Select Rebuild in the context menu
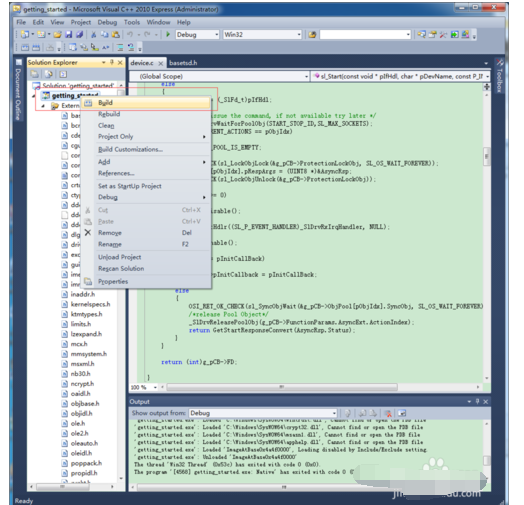This screenshot has height=505, width=524. (x=147, y=114)
